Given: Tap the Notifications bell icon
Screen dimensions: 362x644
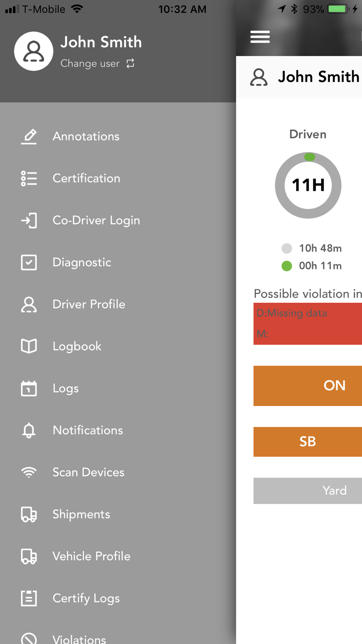Looking at the screenshot, I should coord(29,430).
